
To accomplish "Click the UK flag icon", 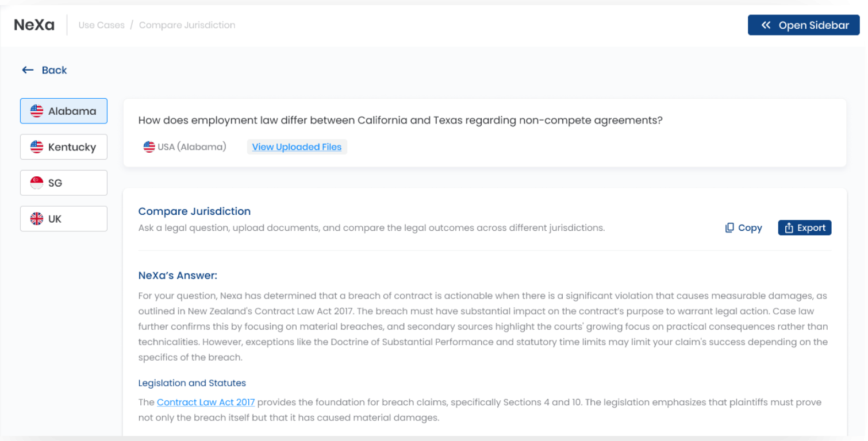I will (x=37, y=219).
